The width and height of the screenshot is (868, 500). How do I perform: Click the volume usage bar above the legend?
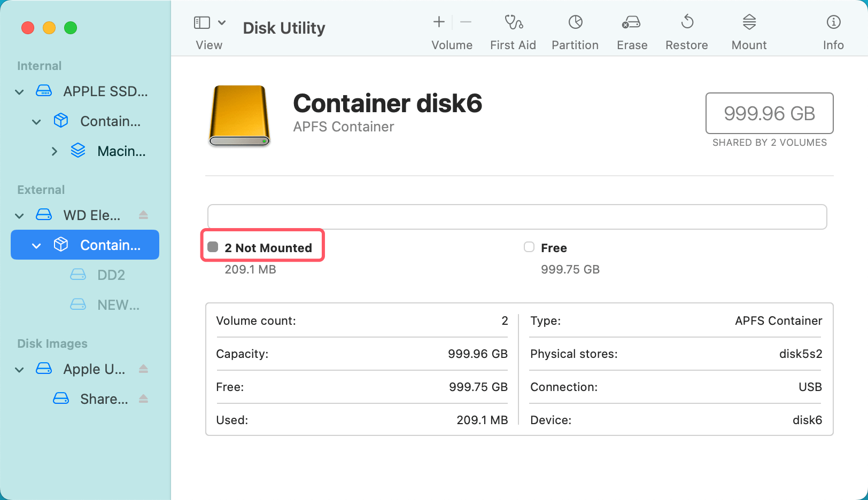pyautogui.click(x=516, y=217)
